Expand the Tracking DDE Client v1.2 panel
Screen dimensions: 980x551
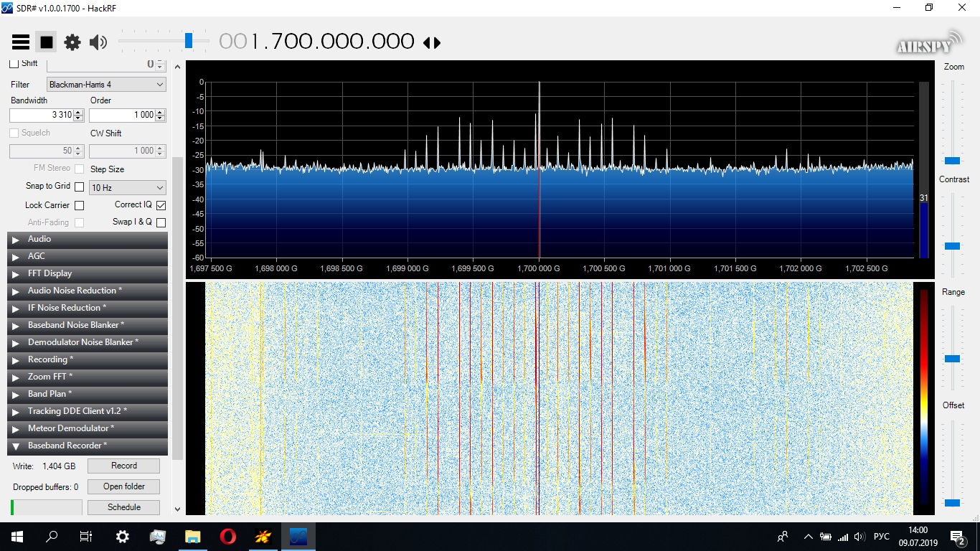click(x=88, y=412)
